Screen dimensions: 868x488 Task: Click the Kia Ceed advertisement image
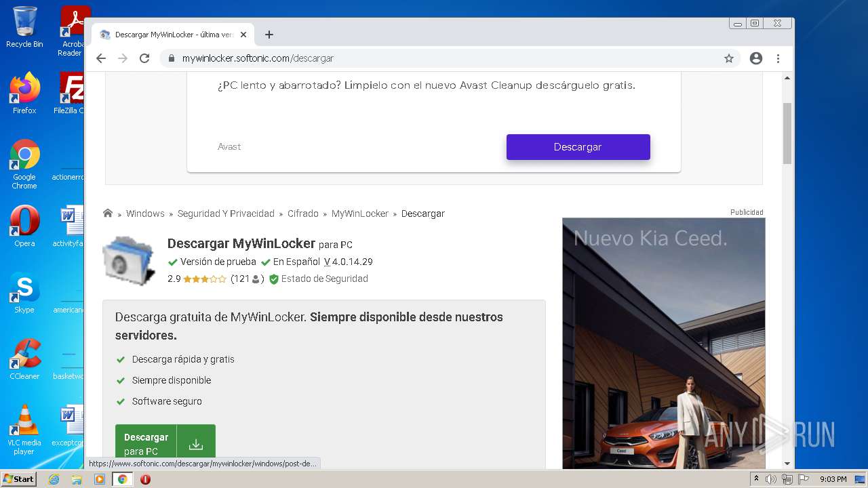tap(663, 343)
